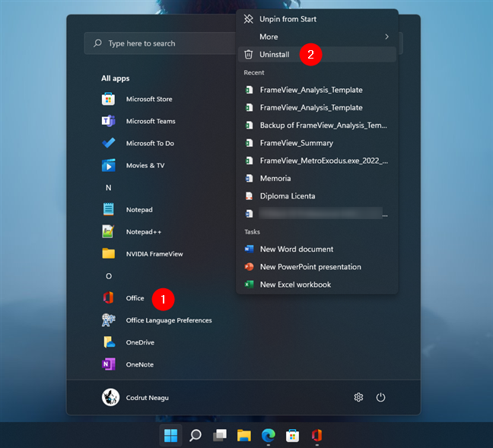The image size is (493, 448).
Task: Open Office Language Preferences icon
Action: coord(109,320)
